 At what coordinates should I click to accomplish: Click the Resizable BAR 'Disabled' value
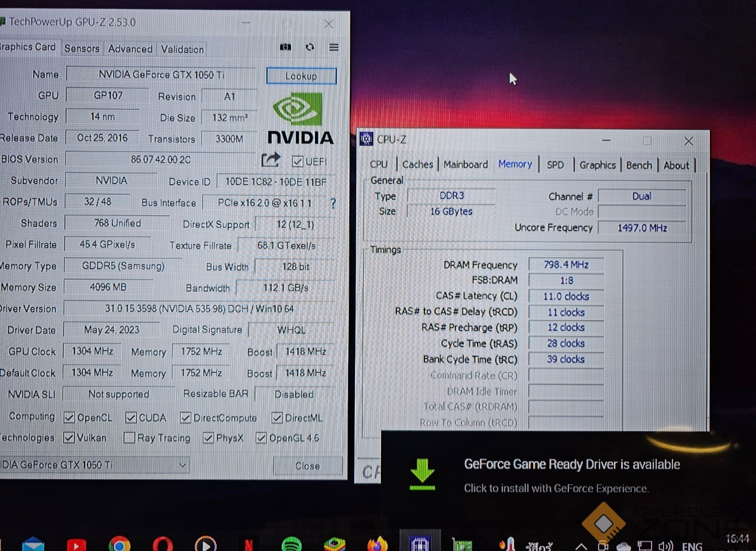(x=294, y=394)
